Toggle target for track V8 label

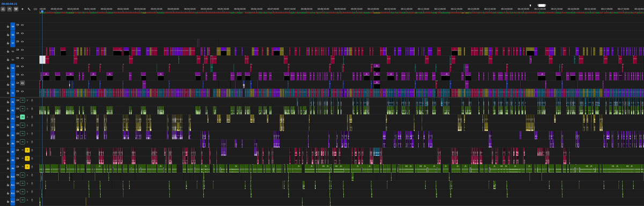[x=12, y=34]
